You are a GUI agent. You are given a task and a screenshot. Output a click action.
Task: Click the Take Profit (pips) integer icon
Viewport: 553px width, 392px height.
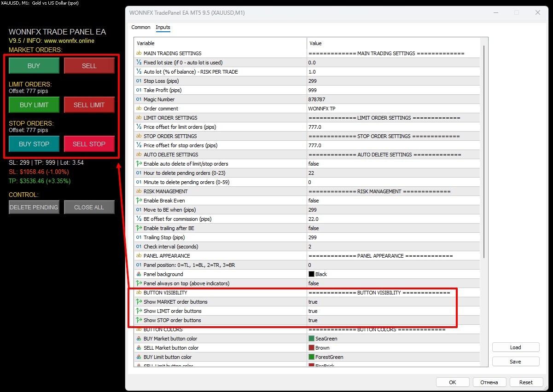[x=139, y=90]
